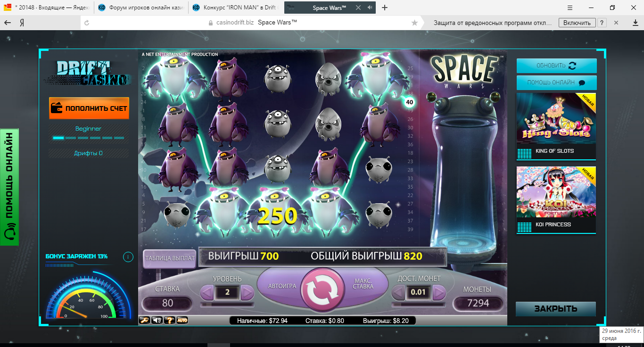Screen dimensions: 644x347
Task: Mute the Space Wars tab audio icon
Action: click(x=370, y=8)
